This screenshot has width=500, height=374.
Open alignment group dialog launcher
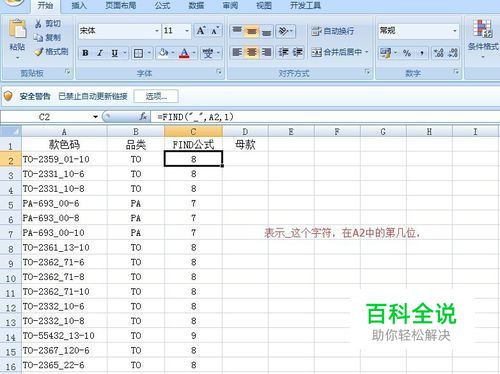(x=367, y=72)
